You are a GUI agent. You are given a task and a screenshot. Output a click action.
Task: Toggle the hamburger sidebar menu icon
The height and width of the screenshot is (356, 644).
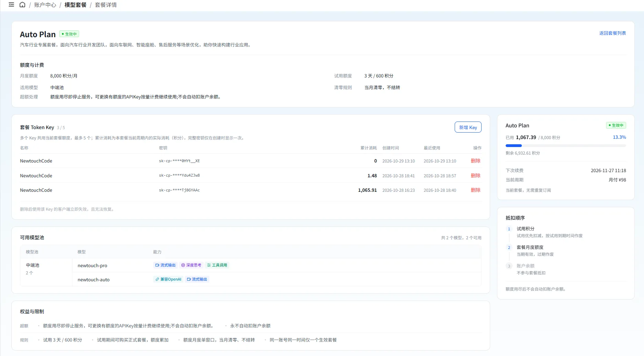pyautogui.click(x=11, y=5)
